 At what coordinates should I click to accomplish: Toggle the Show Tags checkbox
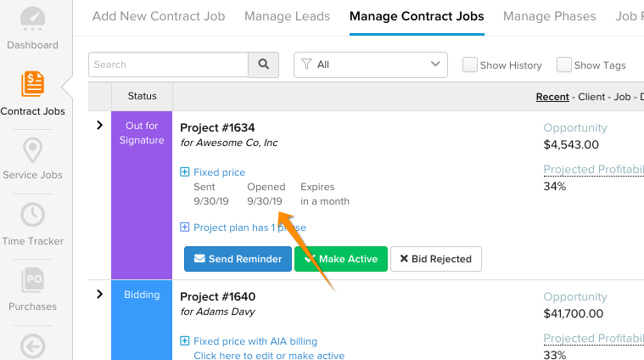[x=564, y=65]
